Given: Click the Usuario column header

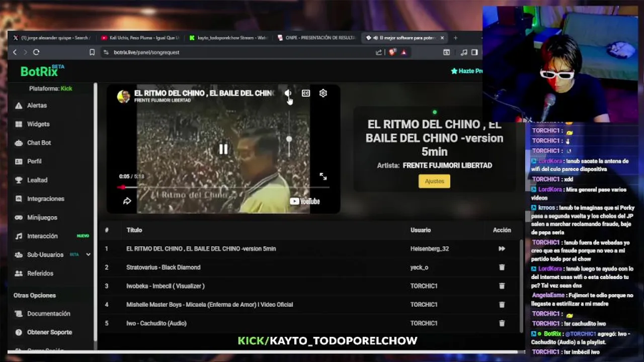Looking at the screenshot, I should [x=421, y=230].
